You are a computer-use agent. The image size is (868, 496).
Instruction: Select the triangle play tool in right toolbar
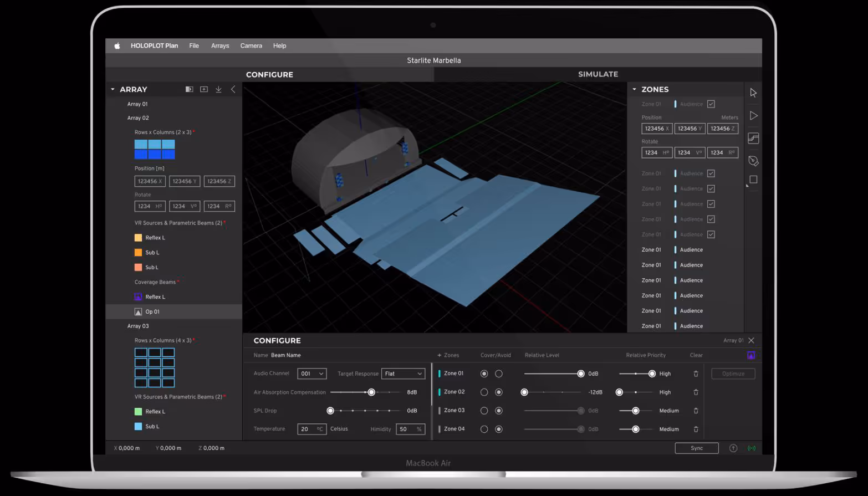753,116
